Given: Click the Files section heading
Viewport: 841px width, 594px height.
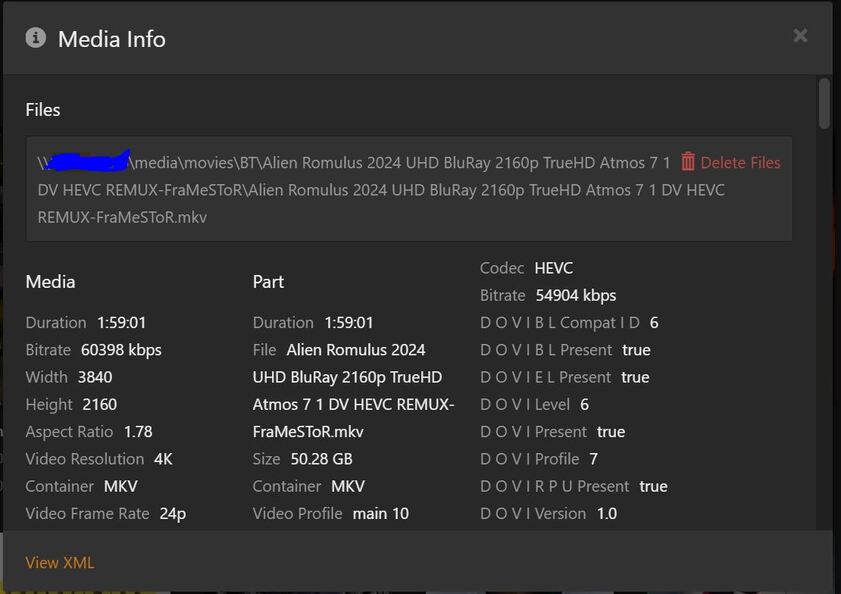Looking at the screenshot, I should [x=43, y=110].
